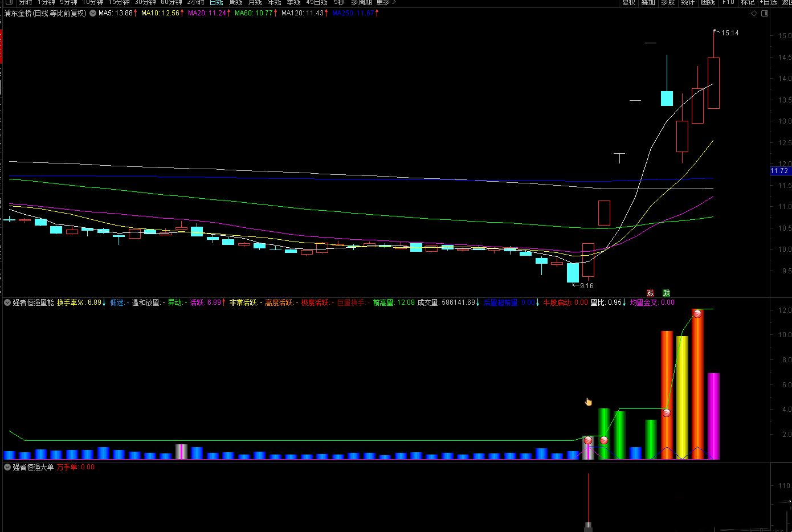Screen dimensions: 792x532
Task: Switch to 周线 weekly period tab
Action: tap(235, 2)
